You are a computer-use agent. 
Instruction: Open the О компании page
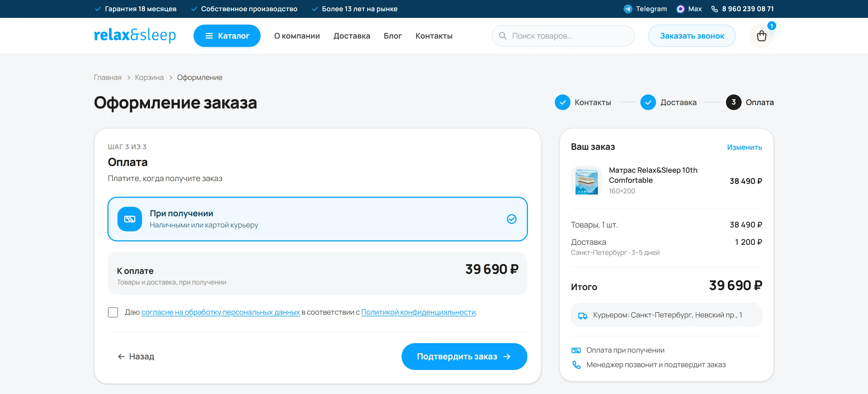tap(297, 36)
